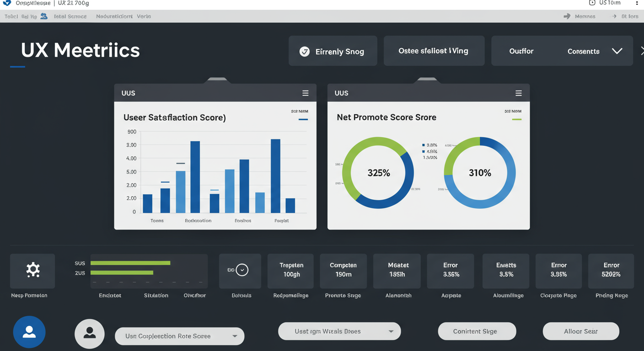Click the gray user avatar icon
Viewport: 644px width, 351px height.
[90, 334]
